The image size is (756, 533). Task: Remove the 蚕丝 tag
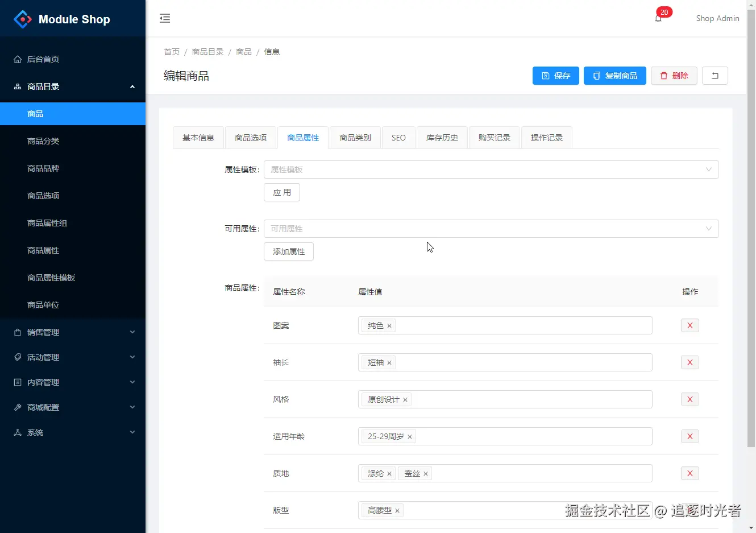tap(426, 474)
